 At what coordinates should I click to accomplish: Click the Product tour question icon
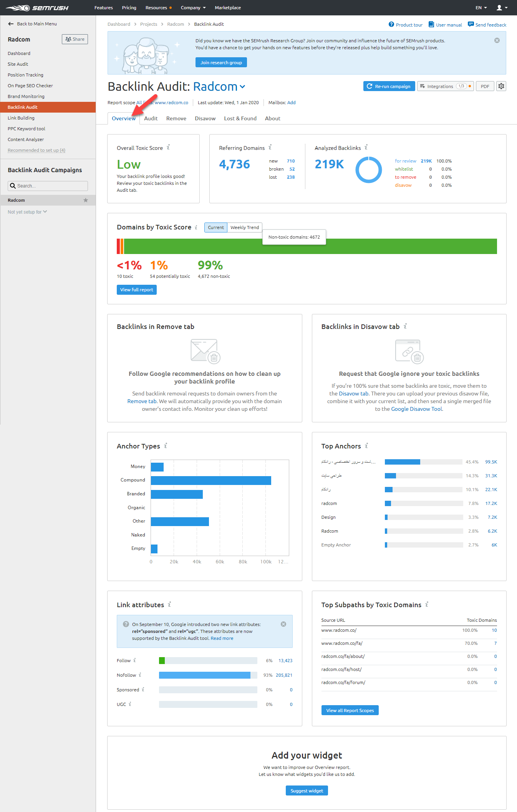pos(391,24)
